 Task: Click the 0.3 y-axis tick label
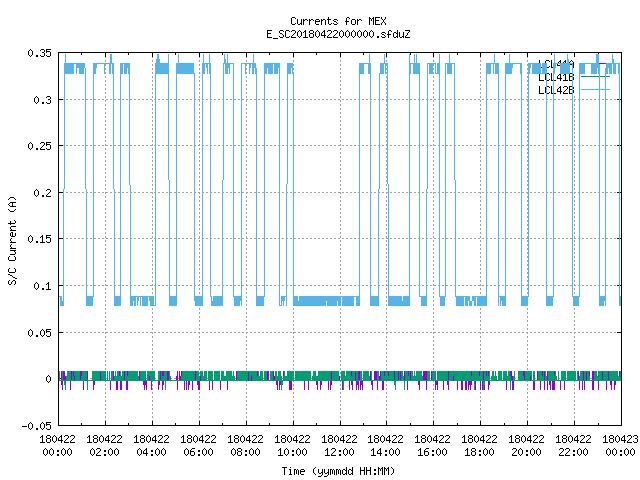click(42, 100)
